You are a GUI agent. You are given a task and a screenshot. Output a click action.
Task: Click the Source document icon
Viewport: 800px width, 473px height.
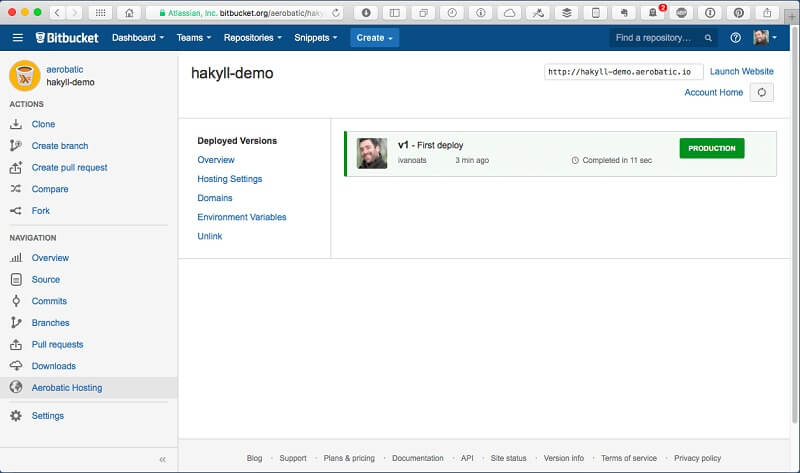pyautogui.click(x=16, y=280)
